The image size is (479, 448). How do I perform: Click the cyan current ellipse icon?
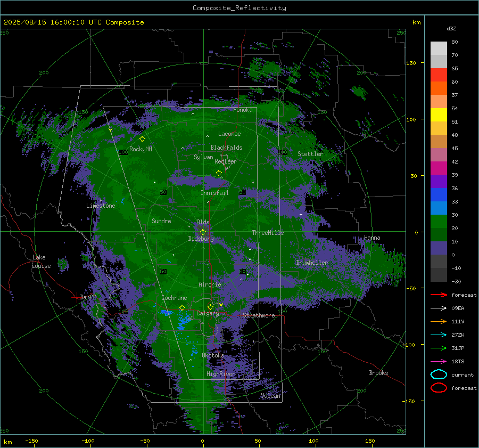pyautogui.click(x=439, y=374)
